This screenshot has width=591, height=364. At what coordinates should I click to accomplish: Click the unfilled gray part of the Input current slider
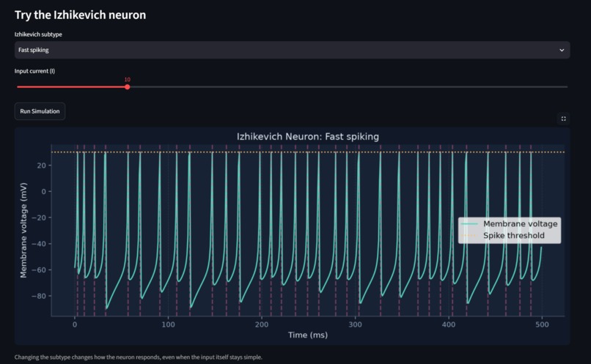click(x=348, y=87)
